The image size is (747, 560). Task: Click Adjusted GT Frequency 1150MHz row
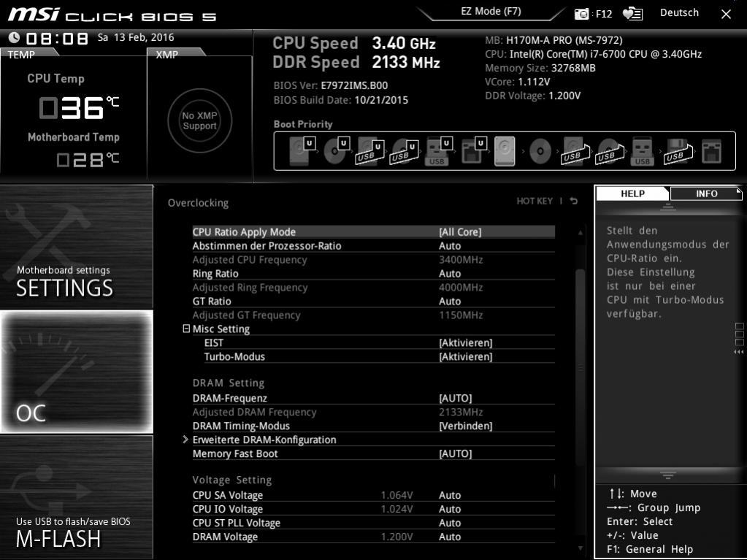(x=374, y=315)
